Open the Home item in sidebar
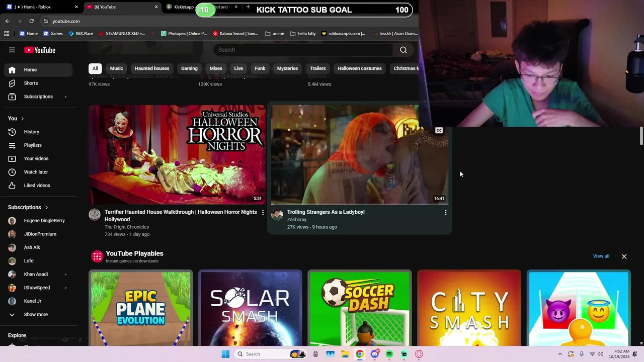Viewport: 644px width, 362px height. coord(38,70)
